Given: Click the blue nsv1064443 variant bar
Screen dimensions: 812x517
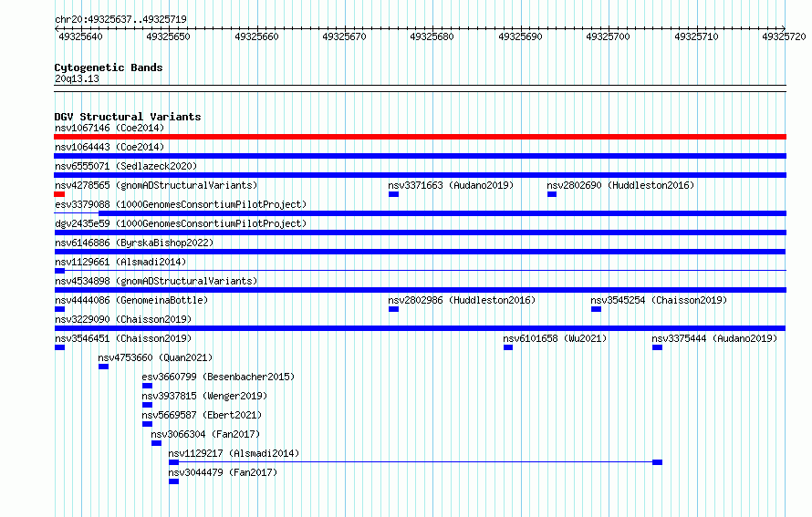Looking at the screenshot, I should click(x=420, y=156).
